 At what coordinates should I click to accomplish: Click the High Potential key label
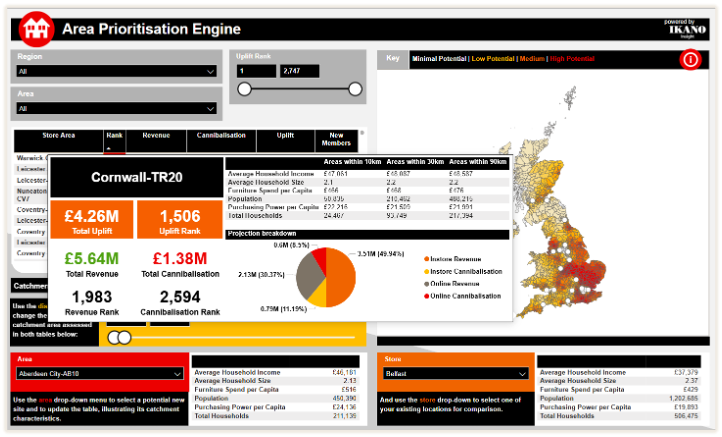[572, 59]
